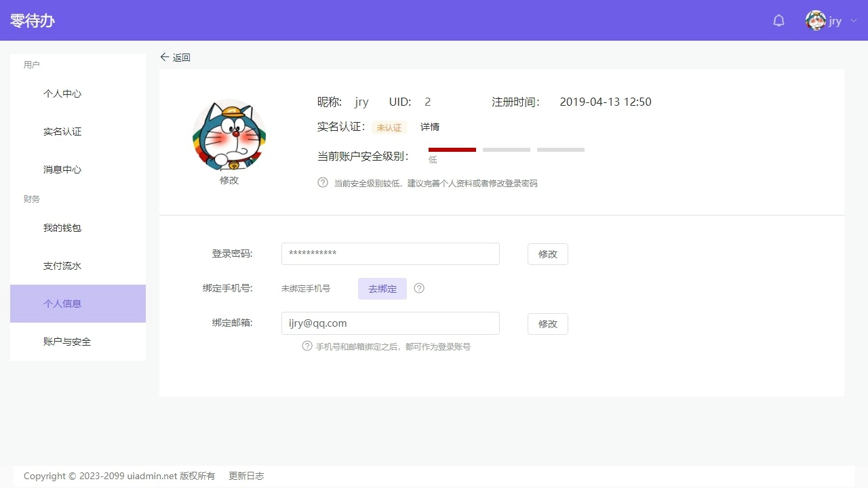Click the red low security level bar
Viewport: 868px width, 488px height.
(x=452, y=150)
